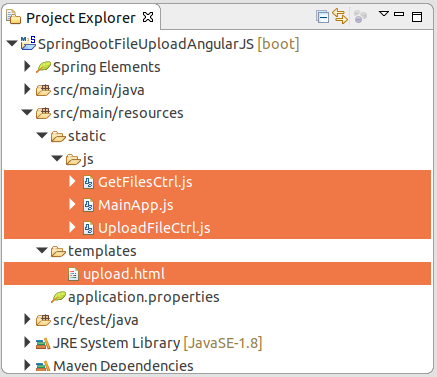
Task: Click the SpringBootFileUploadAngularJS project icon
Action: tap(28, 43)
